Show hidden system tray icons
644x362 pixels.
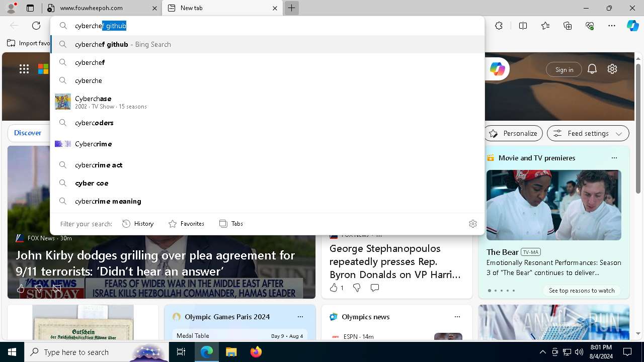coord(542,352)
